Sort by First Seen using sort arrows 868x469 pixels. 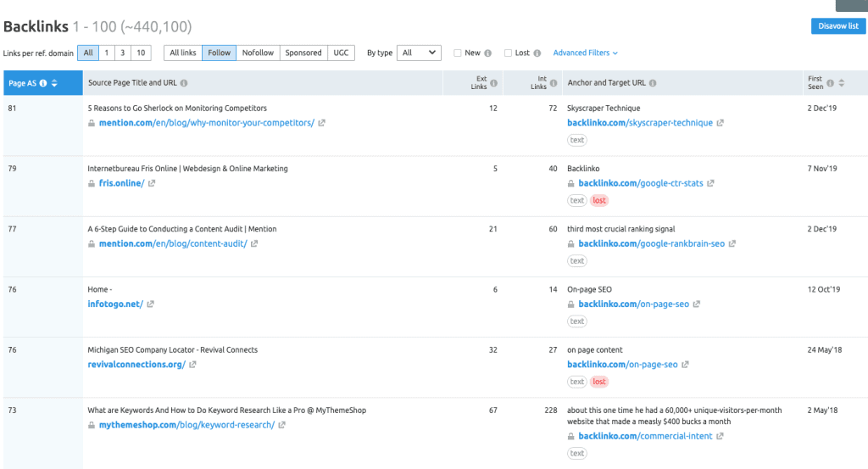coord(842,83)
